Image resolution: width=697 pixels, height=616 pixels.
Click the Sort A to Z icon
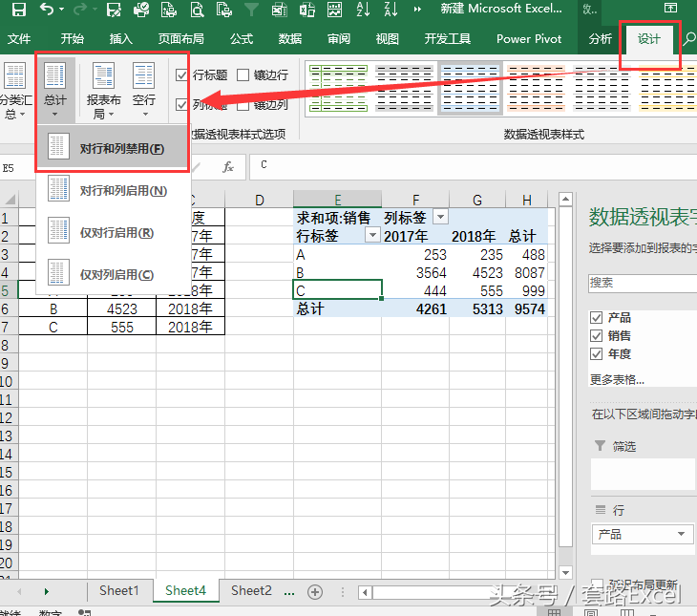[x=363, y=10]
